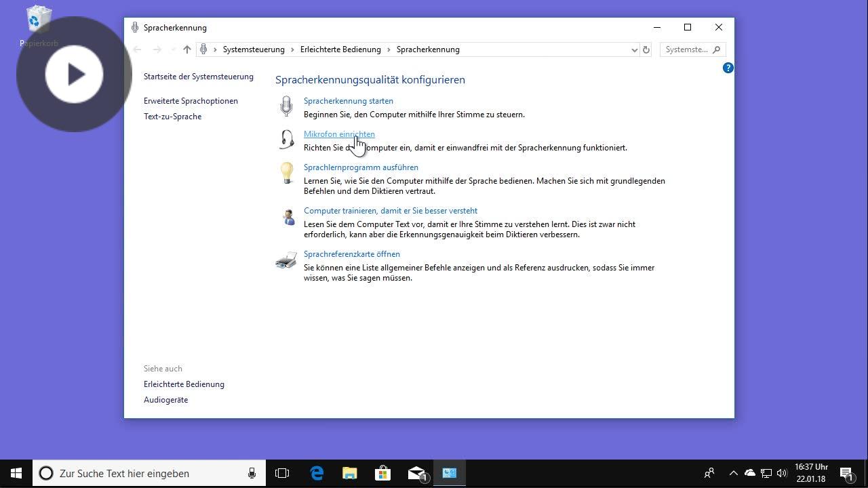Launch Microsoft Edge from the taskbar

coord(317,473)
